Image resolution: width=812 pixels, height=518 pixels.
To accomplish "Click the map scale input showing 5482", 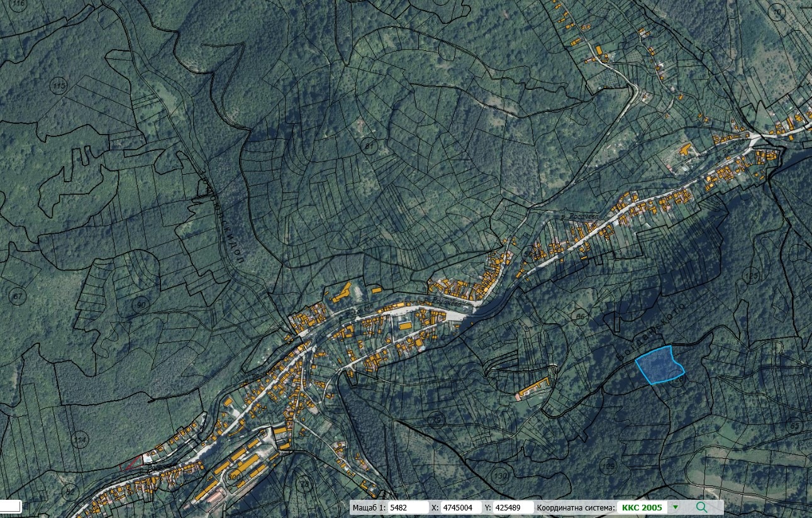I will tap(408, 507).
